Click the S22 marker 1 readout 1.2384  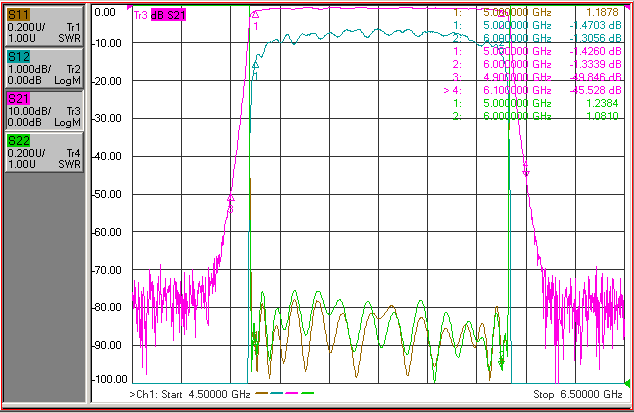click(x=602, y=103)
